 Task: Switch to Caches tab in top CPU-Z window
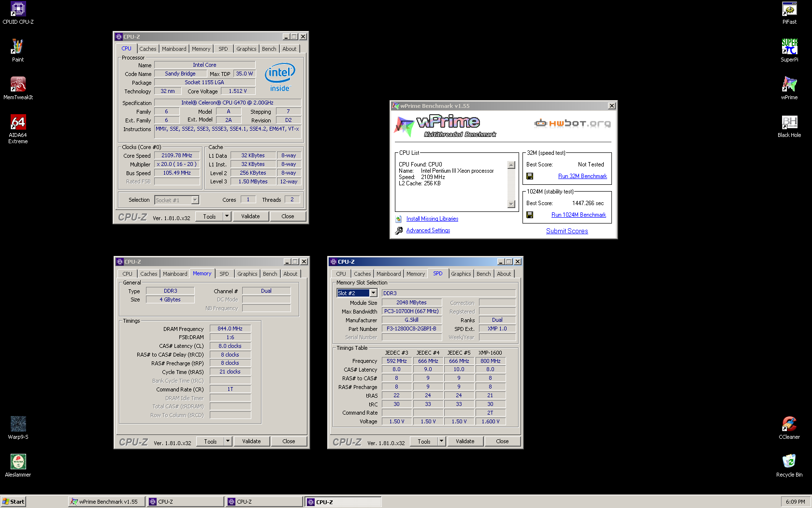(x=148, y=49)
